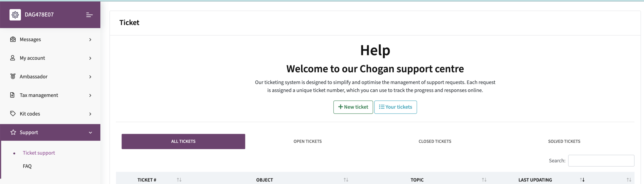Screen dimensions: 644x184
Task: Select the My account person icon
Action: tap(13, 58)
